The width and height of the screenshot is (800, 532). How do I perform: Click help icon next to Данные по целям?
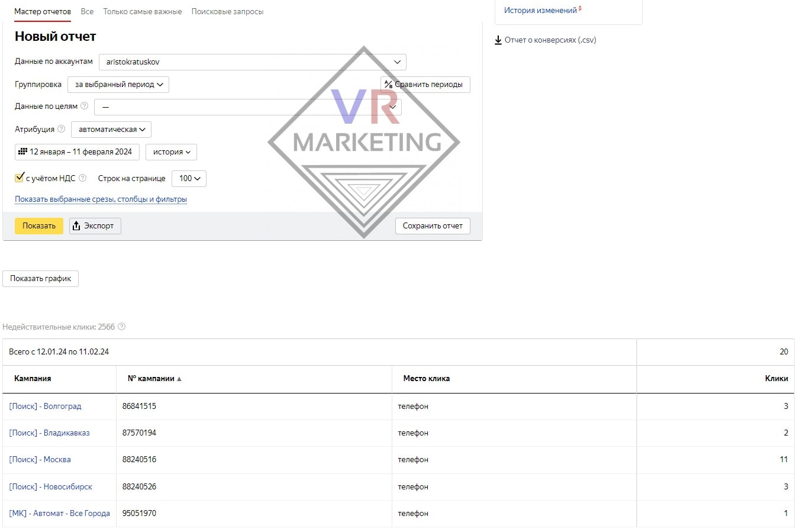coord(84,106)
